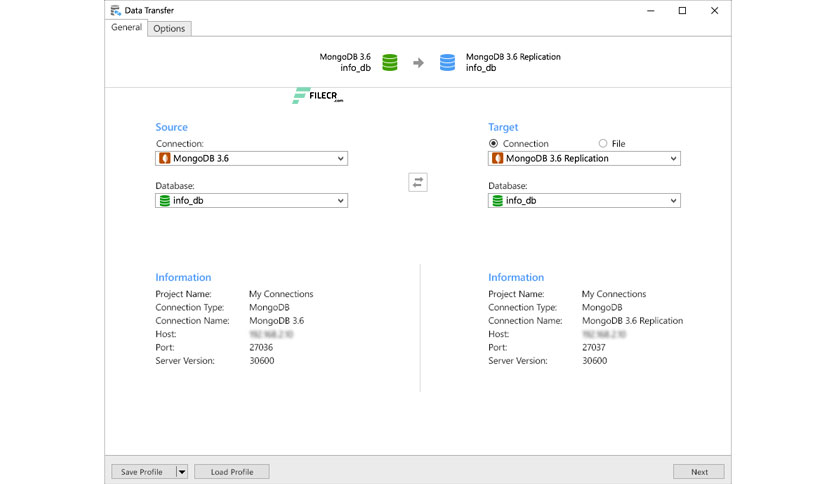Click green database icon in Target database box
This screenshot has height=484, width=836.
(x=497, y=200)
